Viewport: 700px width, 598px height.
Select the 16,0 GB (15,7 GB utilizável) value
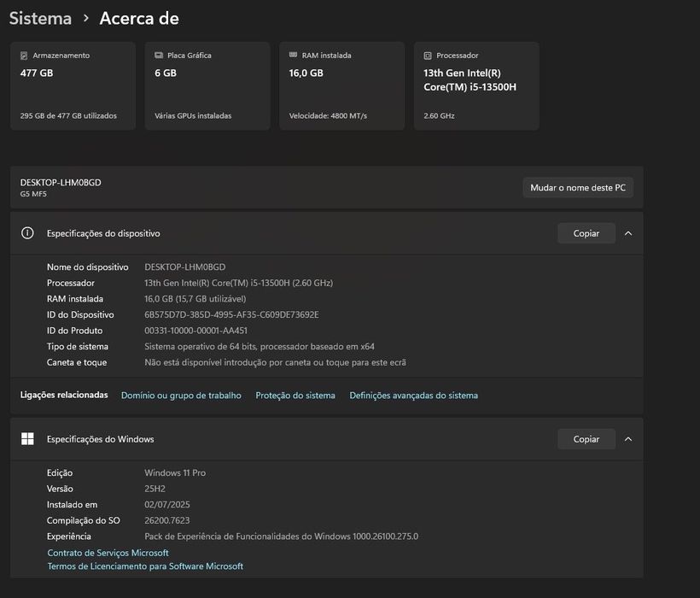click(x=195, y=299)
